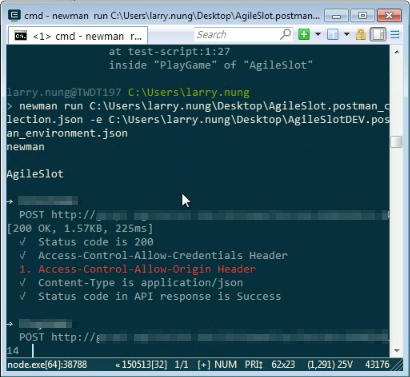Click node.exe[64]:38788 in status bar
This screenshot has height=377, width=410.
47,364
